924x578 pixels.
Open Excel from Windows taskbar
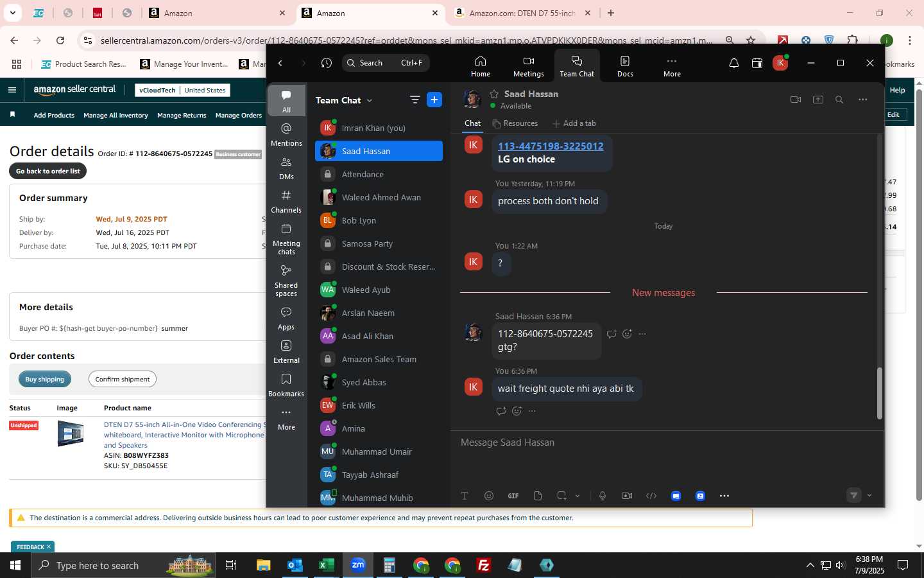click(x=326, y=565)
